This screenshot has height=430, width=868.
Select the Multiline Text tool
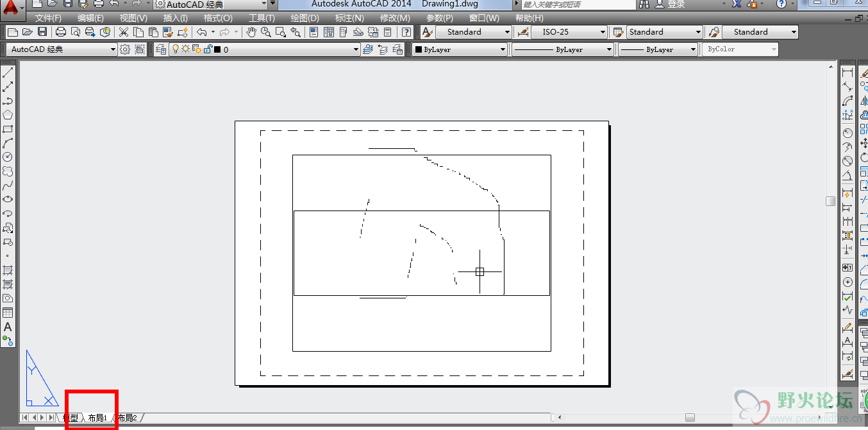pyautogui.click(x=8, y=327)
